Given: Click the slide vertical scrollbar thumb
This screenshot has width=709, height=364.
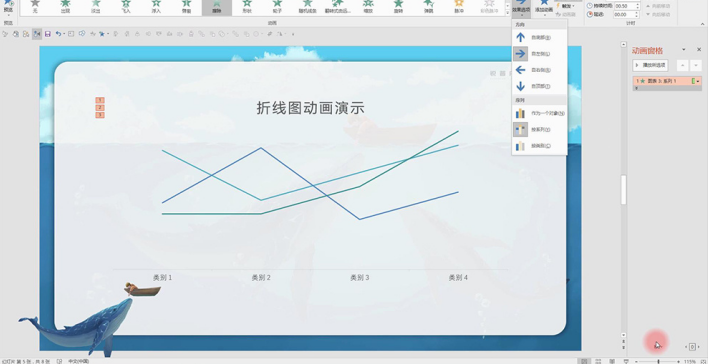Looking at the screenshot, I should point(624,190).
